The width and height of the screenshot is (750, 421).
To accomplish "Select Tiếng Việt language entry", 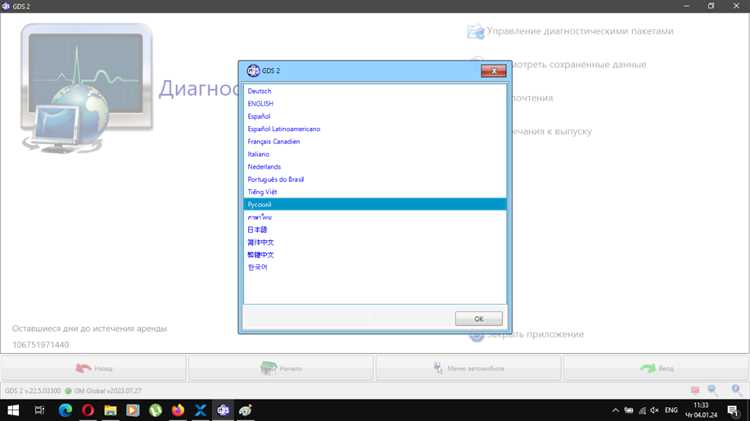I will click(375, 192).
